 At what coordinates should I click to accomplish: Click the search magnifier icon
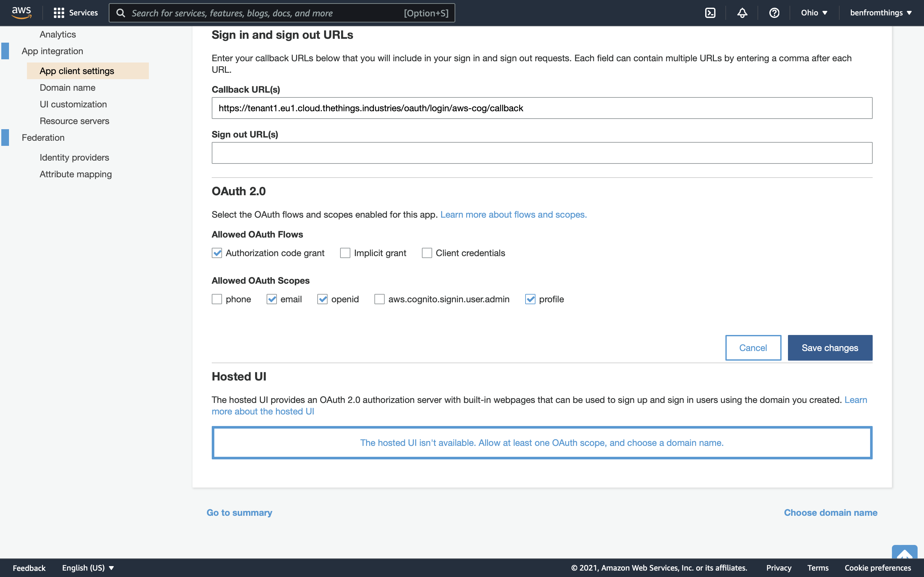pos(121,13)
